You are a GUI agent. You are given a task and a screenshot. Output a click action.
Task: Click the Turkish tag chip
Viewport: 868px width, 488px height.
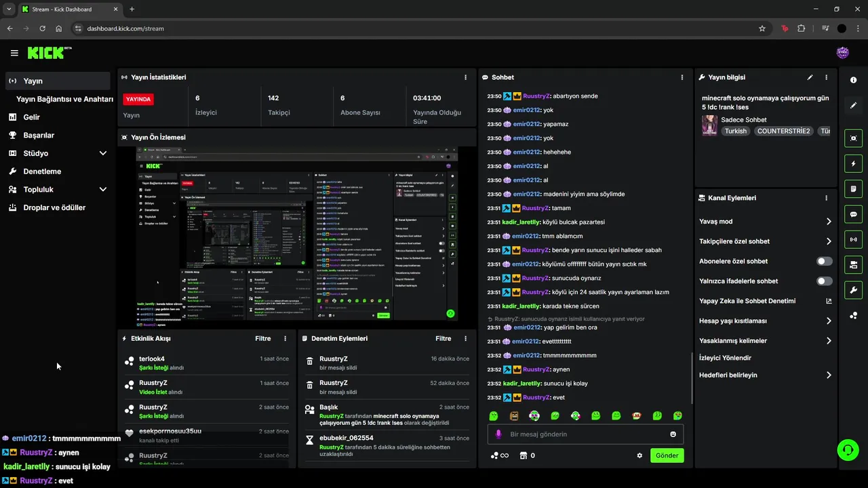click(x=735, y=131)
